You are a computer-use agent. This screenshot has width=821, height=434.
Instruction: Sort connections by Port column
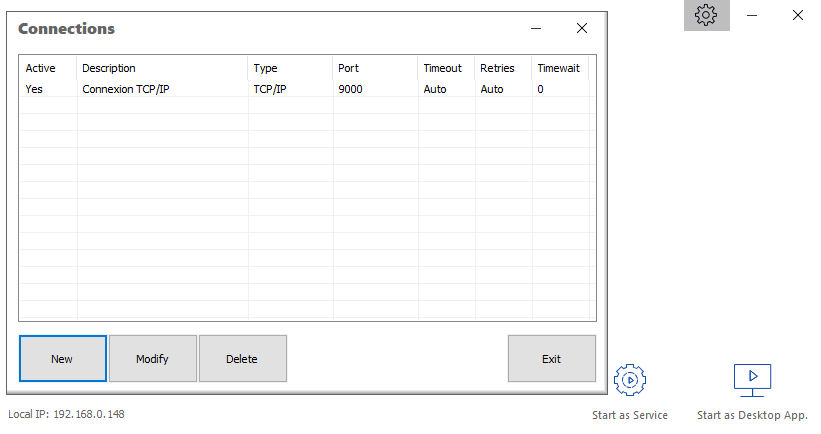tap(374, 68)
